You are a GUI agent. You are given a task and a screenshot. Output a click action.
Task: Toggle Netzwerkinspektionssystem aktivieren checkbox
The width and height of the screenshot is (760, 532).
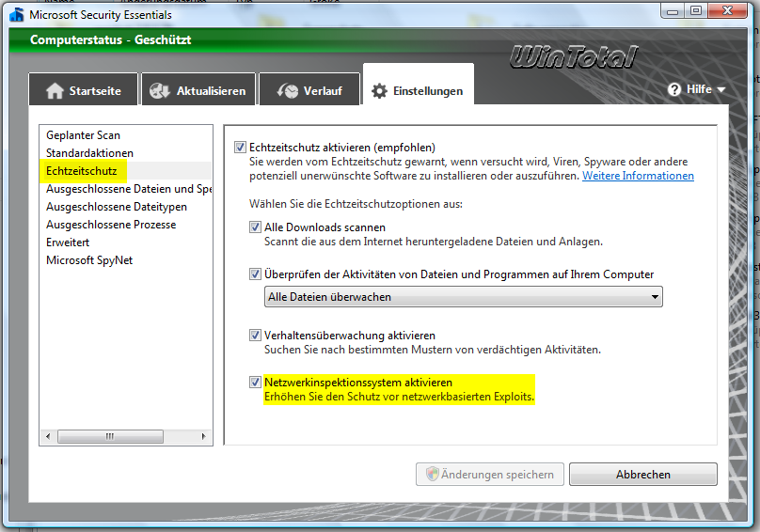(x=255, y=382)
